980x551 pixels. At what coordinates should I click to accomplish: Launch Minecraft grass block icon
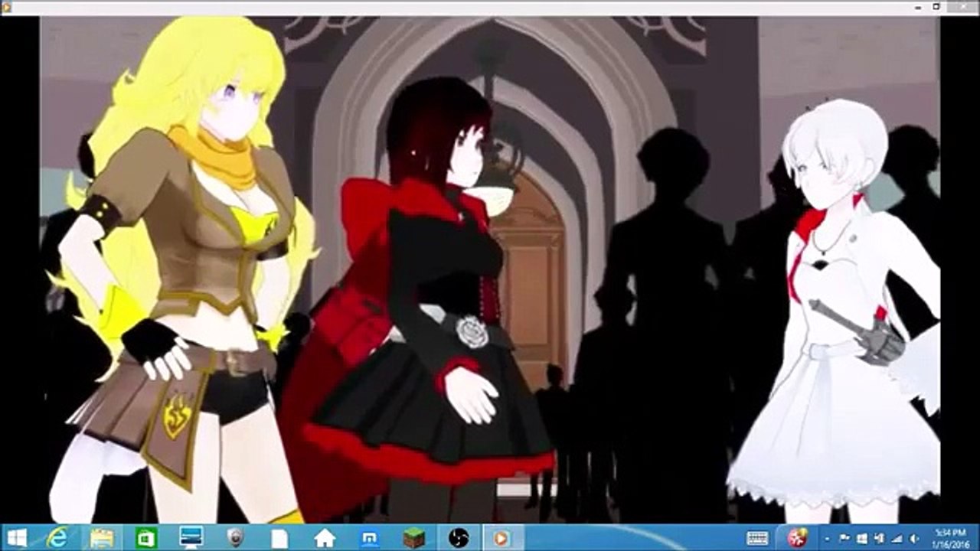pos(413,538)
